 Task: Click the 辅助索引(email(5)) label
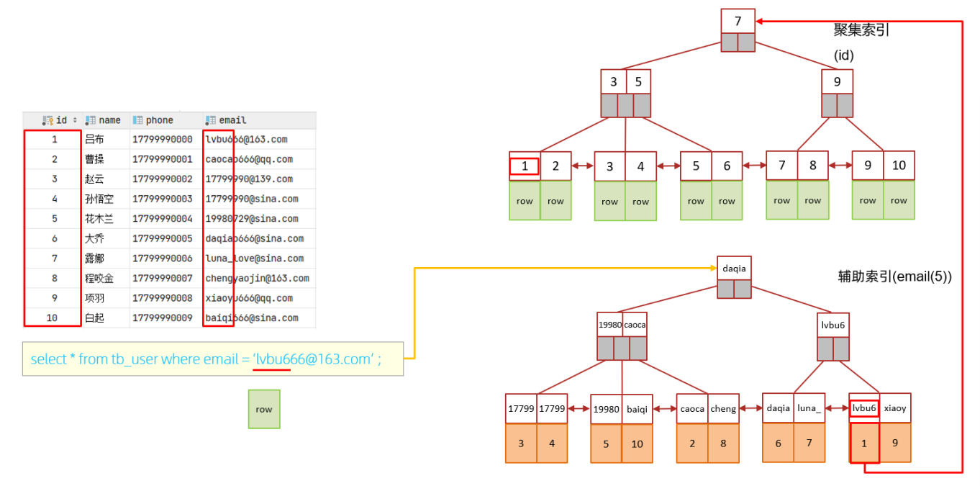coord(895,276)
